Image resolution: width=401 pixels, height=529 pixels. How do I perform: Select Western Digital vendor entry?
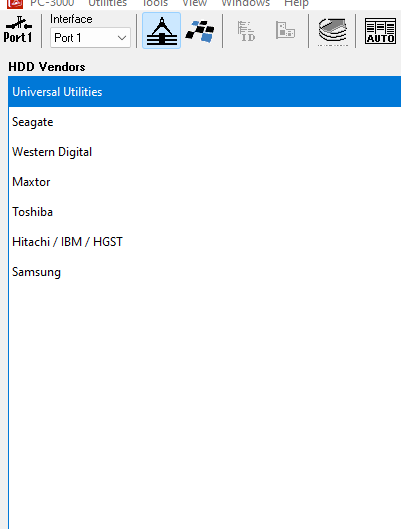[x=205, y=152]
